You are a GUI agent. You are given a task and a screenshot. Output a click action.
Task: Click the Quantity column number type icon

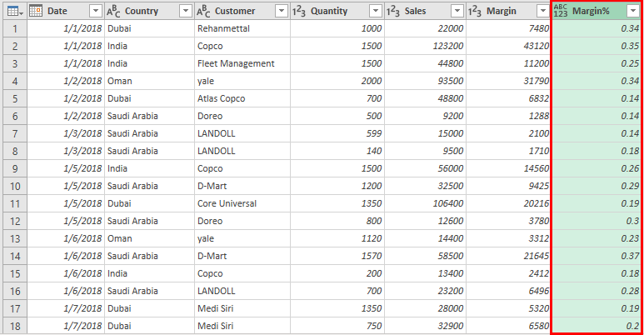[x=299, y=12]
